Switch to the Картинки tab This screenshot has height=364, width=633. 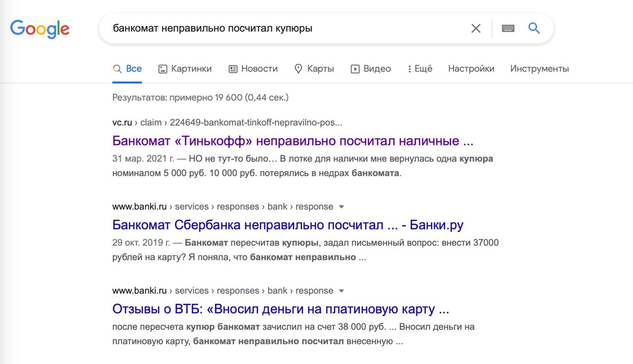pyautogui.click(x=185, y=69)
